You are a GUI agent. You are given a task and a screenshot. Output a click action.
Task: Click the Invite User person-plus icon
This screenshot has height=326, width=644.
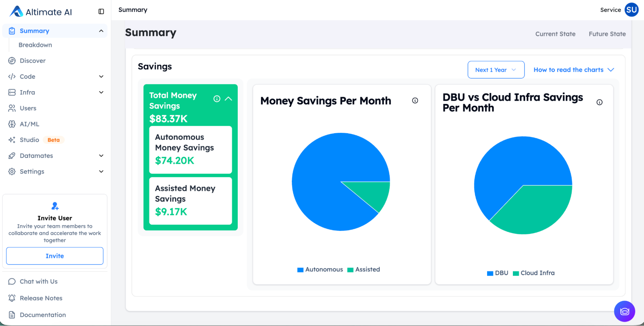55,206
